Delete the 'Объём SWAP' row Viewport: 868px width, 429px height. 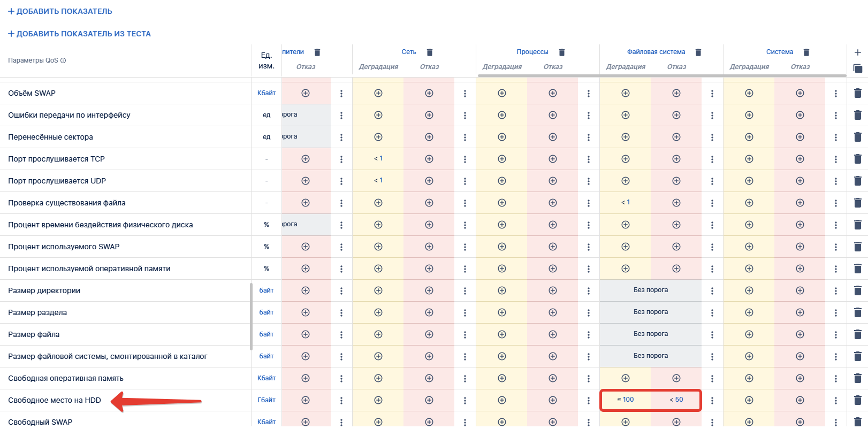pos(857,93)
